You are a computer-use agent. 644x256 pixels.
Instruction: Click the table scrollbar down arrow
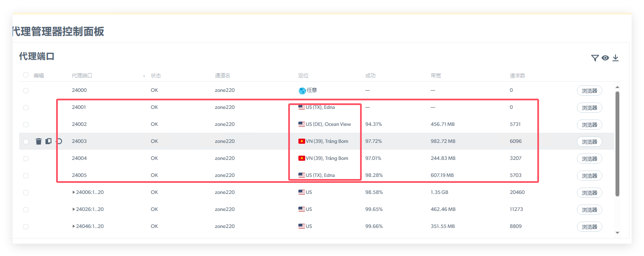point(617,233)
